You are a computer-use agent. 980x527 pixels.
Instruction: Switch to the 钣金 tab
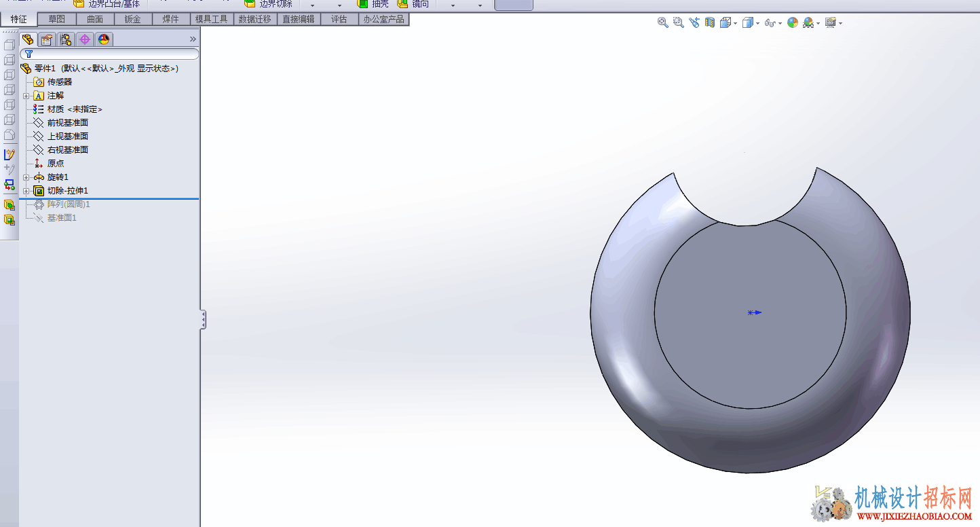point(132,19)
